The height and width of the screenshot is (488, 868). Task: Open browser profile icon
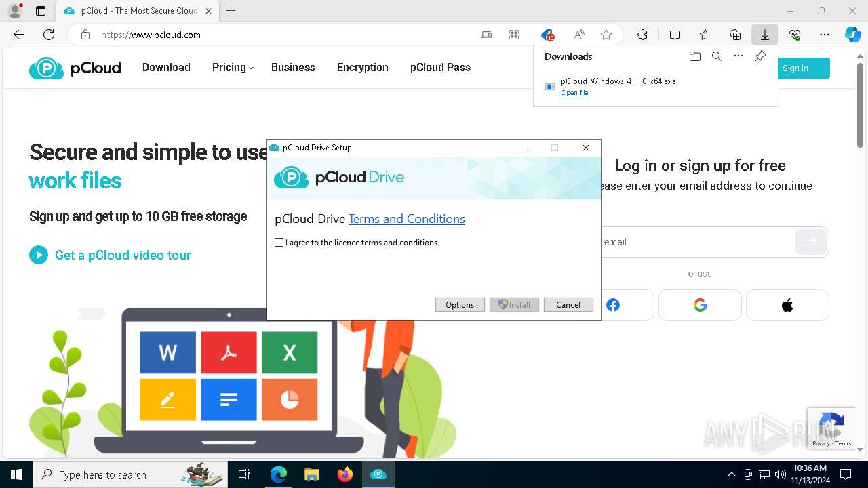(x=15, y=11)
